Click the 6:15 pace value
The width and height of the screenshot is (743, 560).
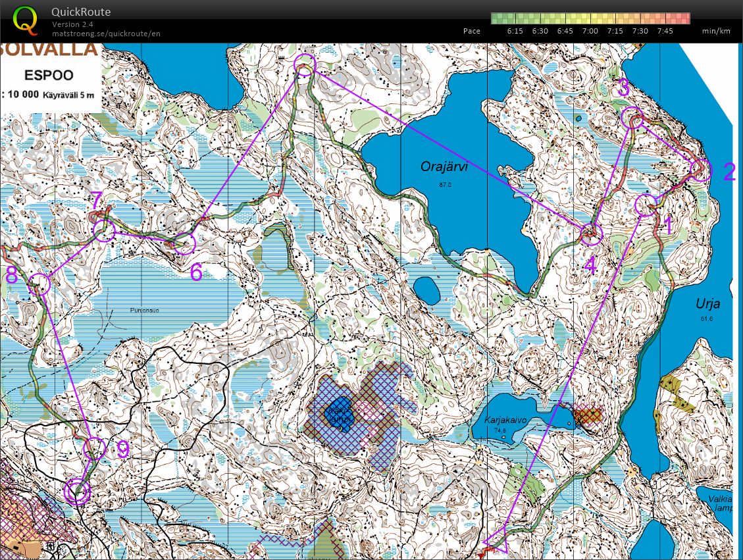[x=515, y=31]
